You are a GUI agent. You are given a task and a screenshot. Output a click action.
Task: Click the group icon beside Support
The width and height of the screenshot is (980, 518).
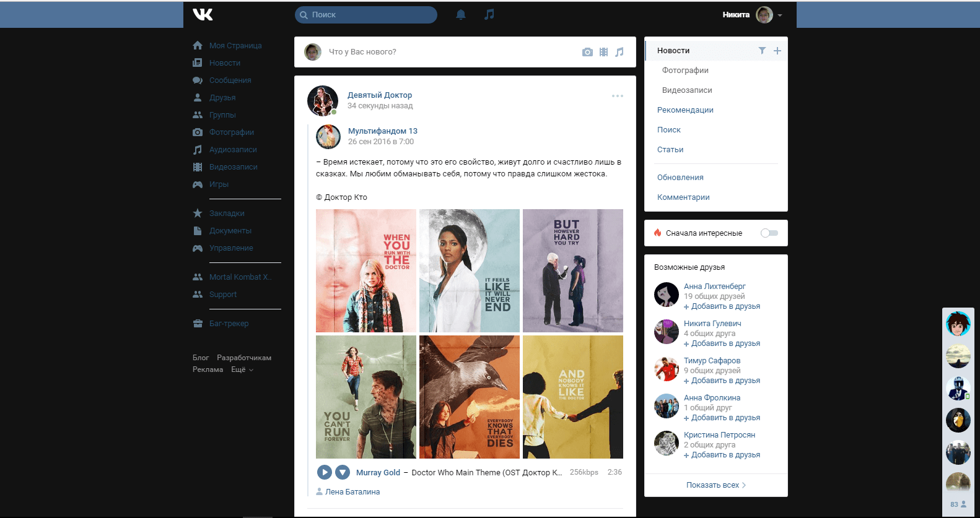[198, 294]
